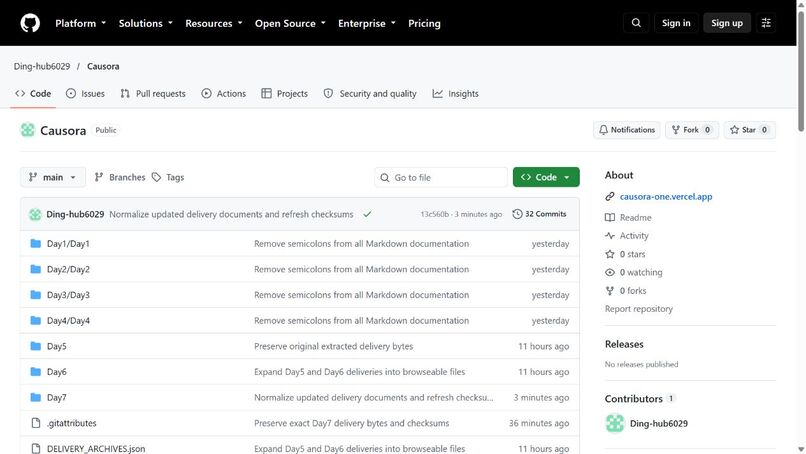Switch to the Projects tab
The image size is (806, 454).
coord(284,94)
